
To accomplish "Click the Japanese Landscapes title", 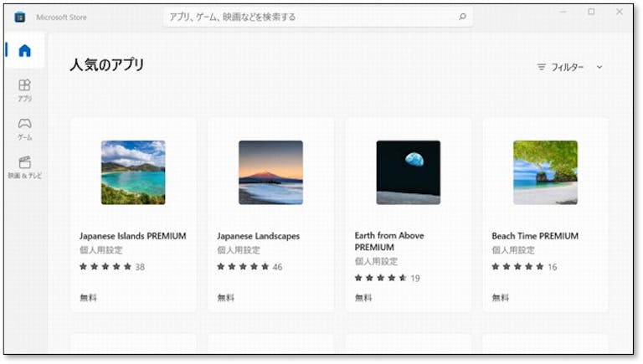I will click(x=259, y=236).
